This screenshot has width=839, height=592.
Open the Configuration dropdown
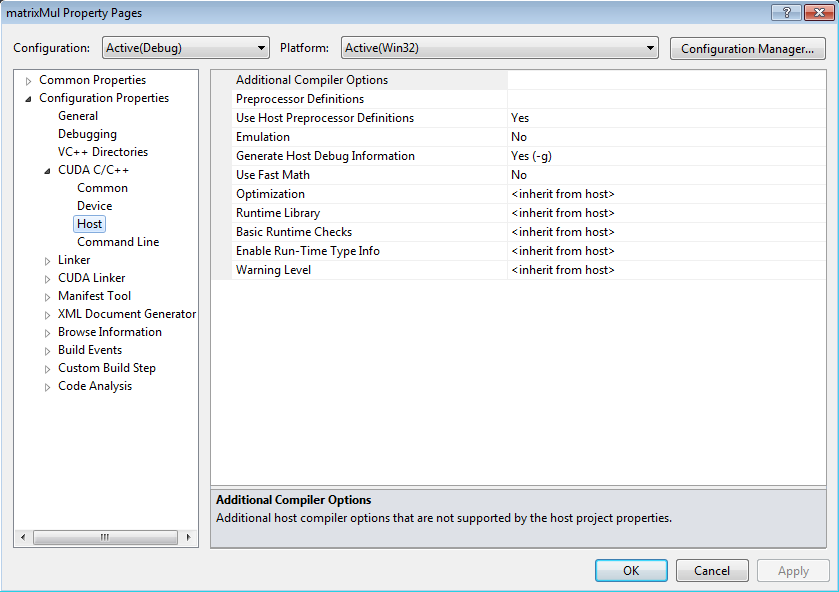(x=186, y=48)
